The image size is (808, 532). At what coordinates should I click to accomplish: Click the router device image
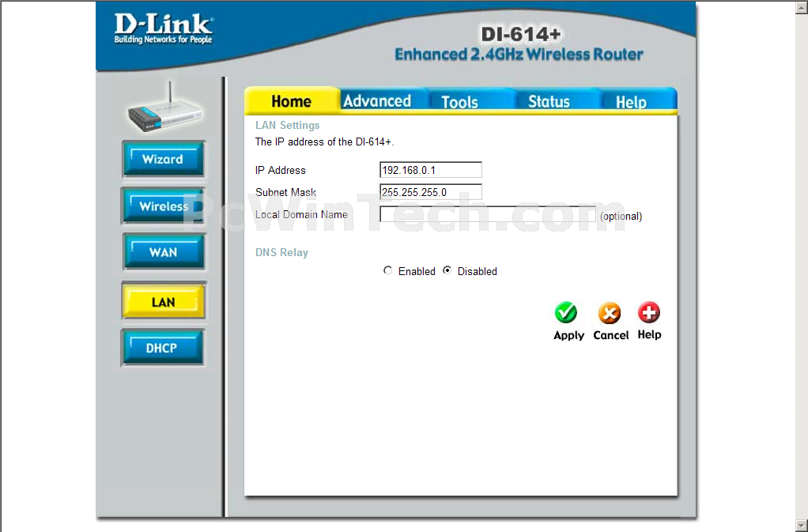coord(165,108)
